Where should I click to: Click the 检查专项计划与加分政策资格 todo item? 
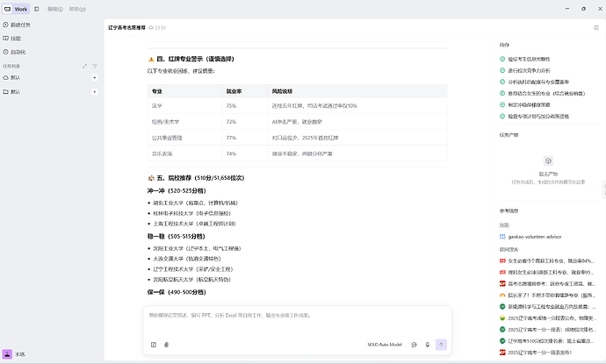pos(534,116)
